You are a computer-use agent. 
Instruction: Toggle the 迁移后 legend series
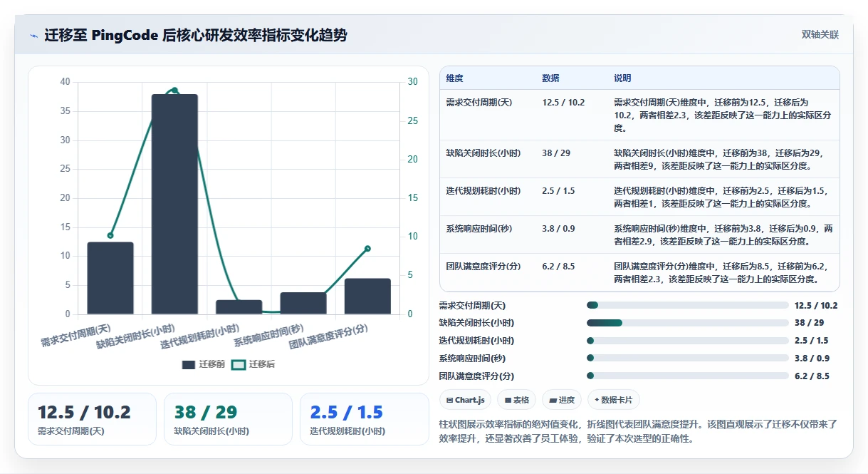click(x=253, y=364)
